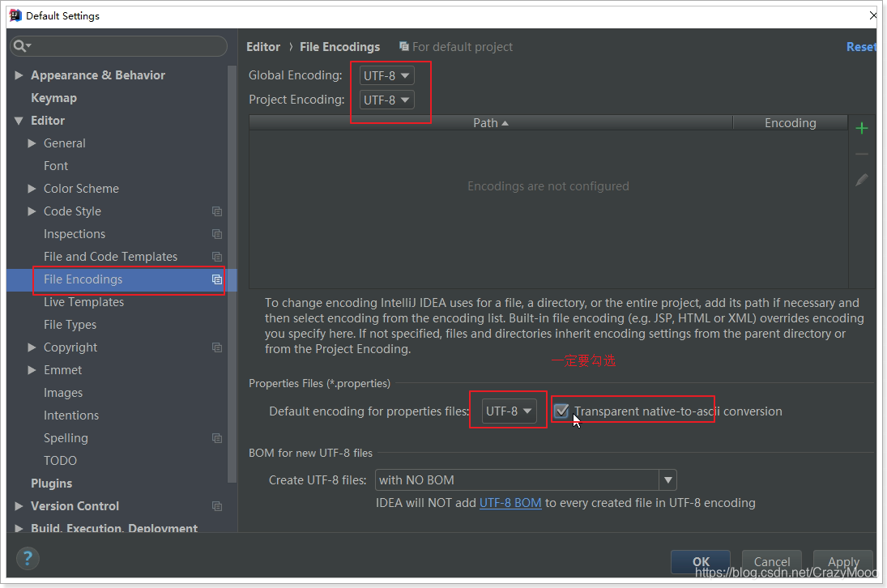Expand the Version Control node
Image resolution: width=887 pixels, height=588 pixels.
(19, 506)
